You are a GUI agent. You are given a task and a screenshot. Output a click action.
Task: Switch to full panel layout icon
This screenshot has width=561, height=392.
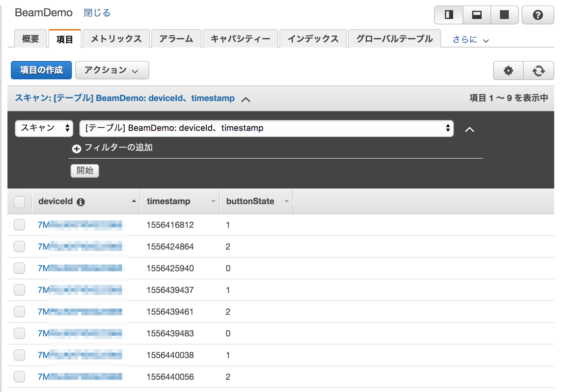point(504,15)
